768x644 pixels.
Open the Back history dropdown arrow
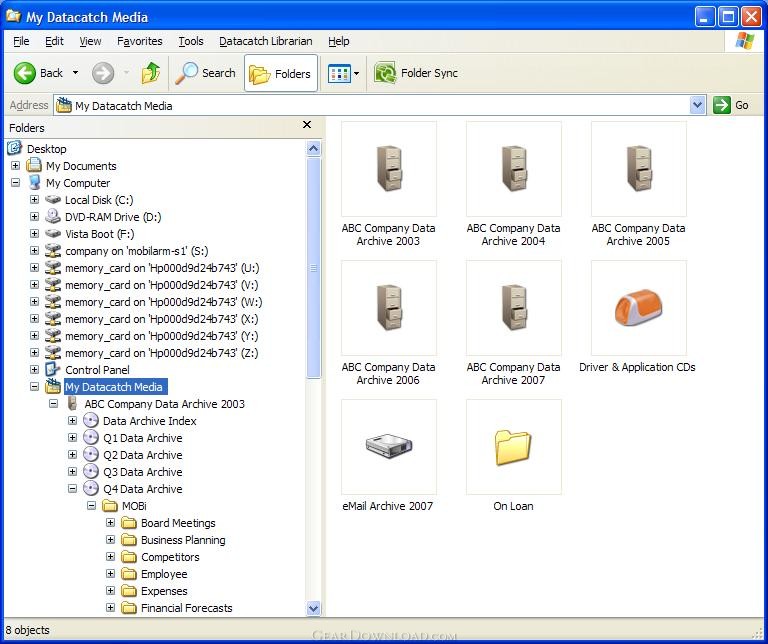pyautogui.click(x=75, y=73)
